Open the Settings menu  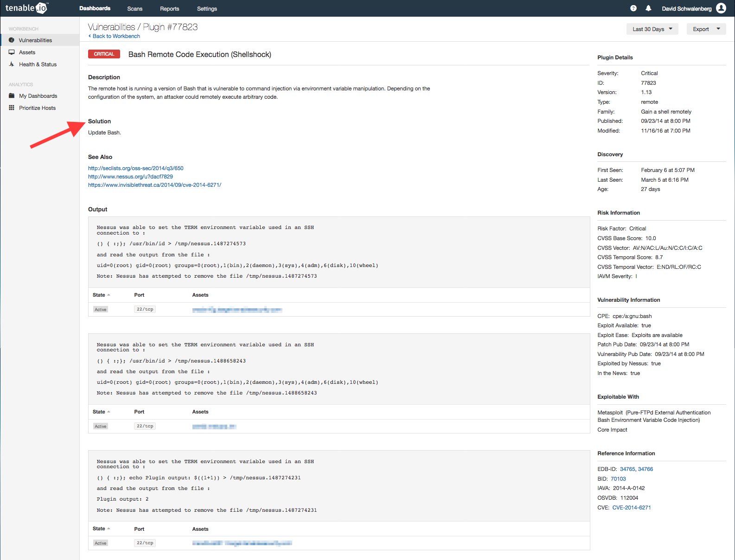(207, 9)
